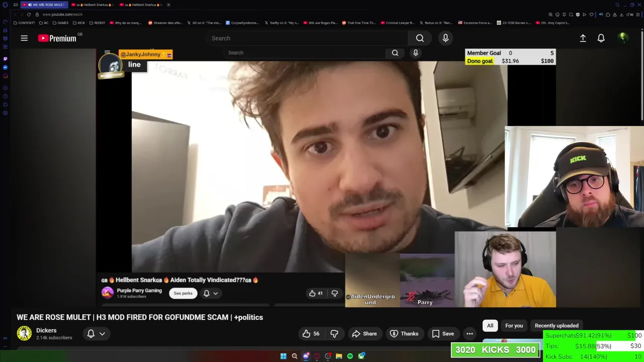
Task: Open the REDDIT bookmarks folder
Action: pos(97,23)
